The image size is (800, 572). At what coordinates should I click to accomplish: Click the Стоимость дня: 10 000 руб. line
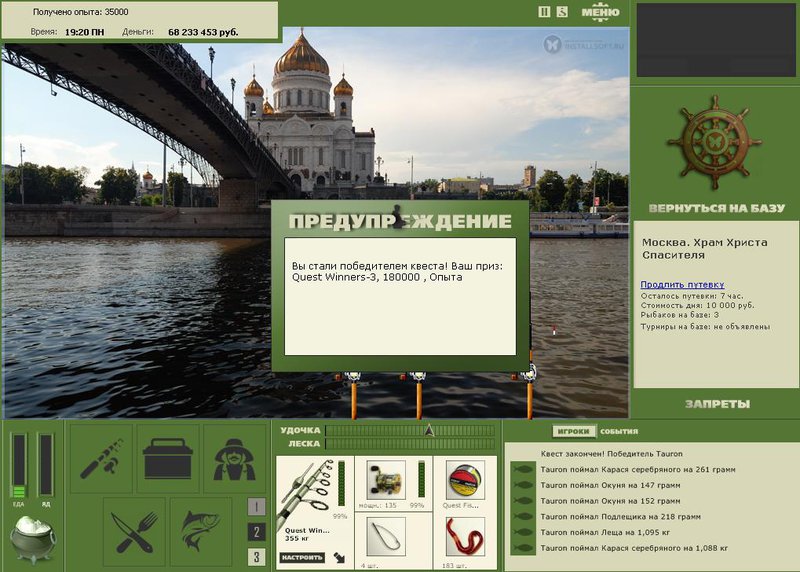(697, 305)
